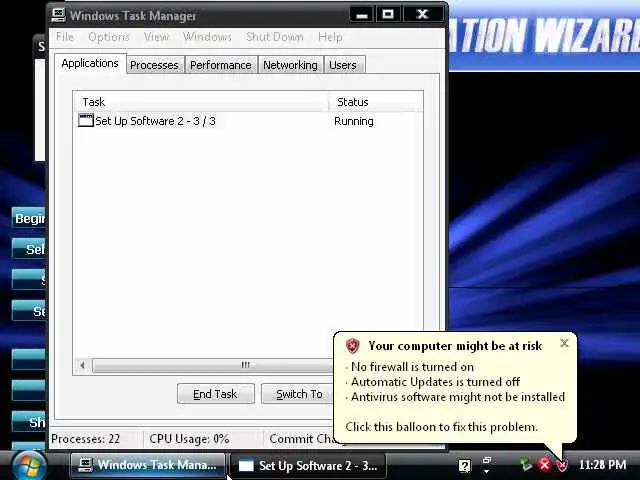
Task: Click the red X network tray icon
Action: point(544,464)
